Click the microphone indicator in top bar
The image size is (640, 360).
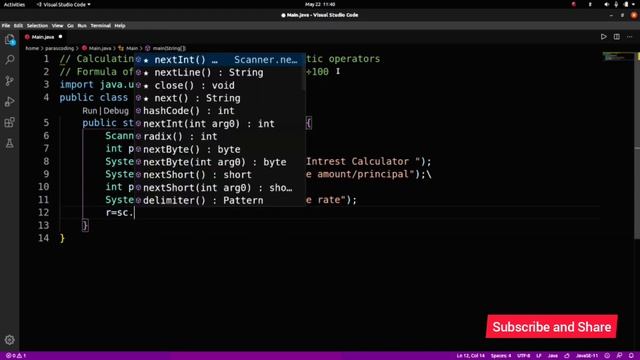pos(616,4)
